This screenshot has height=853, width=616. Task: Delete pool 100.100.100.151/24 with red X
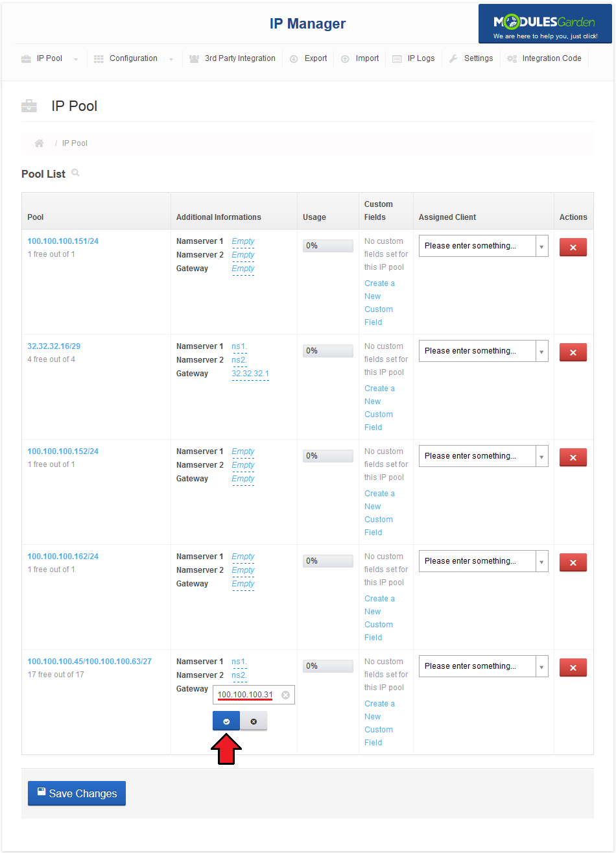pos(573,247)
